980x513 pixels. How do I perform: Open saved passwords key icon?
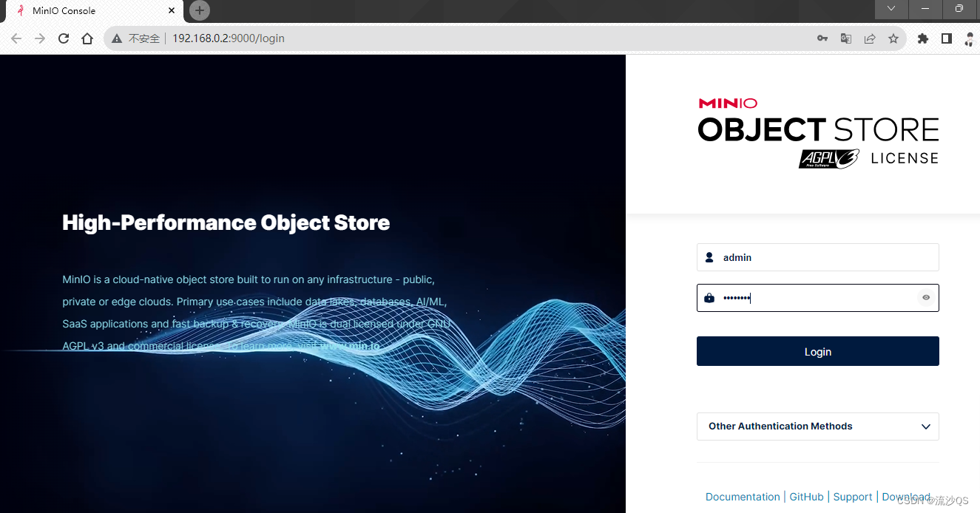tap(822, 38)
